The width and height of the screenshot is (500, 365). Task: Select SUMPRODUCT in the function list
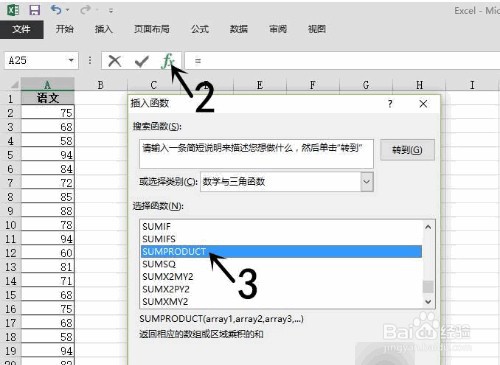pos(281,251)
